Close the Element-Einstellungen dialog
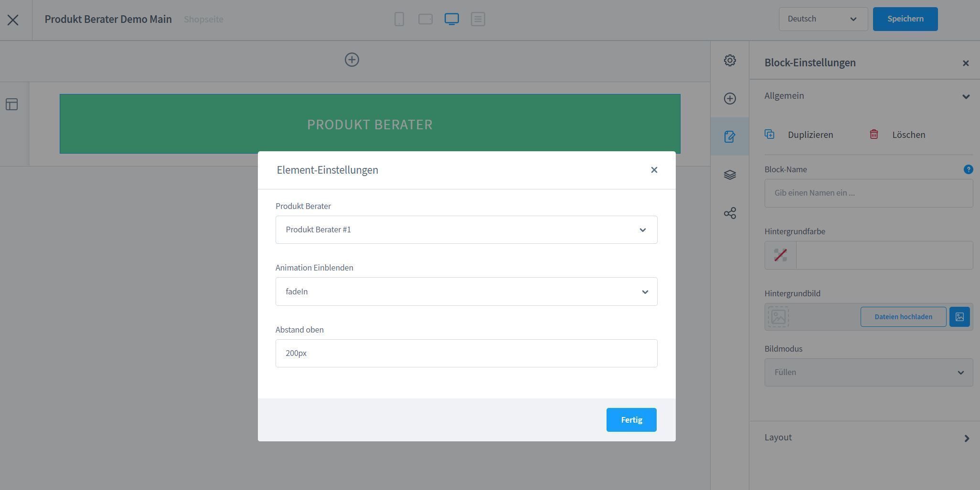This screenshot has width=980, height=490. click(x=654, y=170)
